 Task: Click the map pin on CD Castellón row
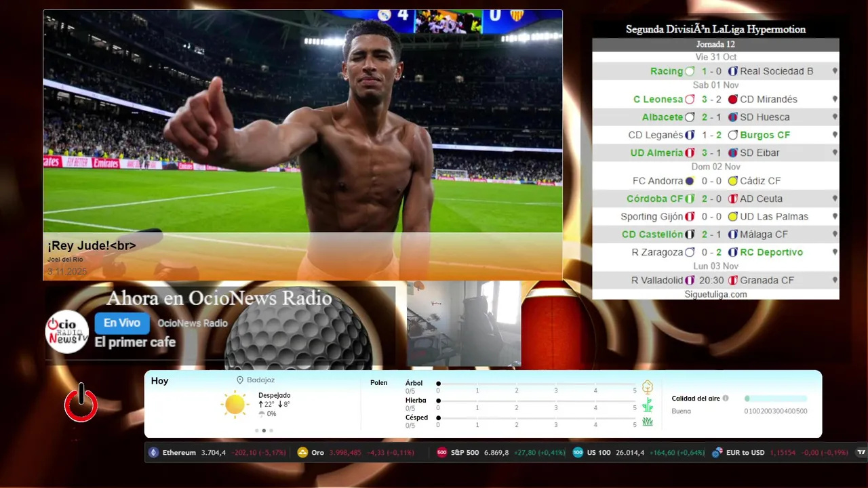click(x=835, y=235)
